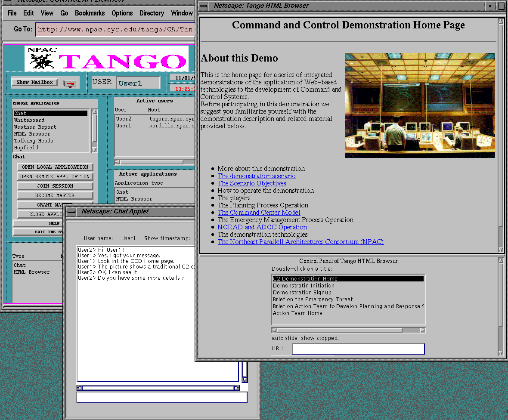Click the chat message entry field
This screenshot has width=508, height=420.
pyautogui.click(x=162, y=397)
